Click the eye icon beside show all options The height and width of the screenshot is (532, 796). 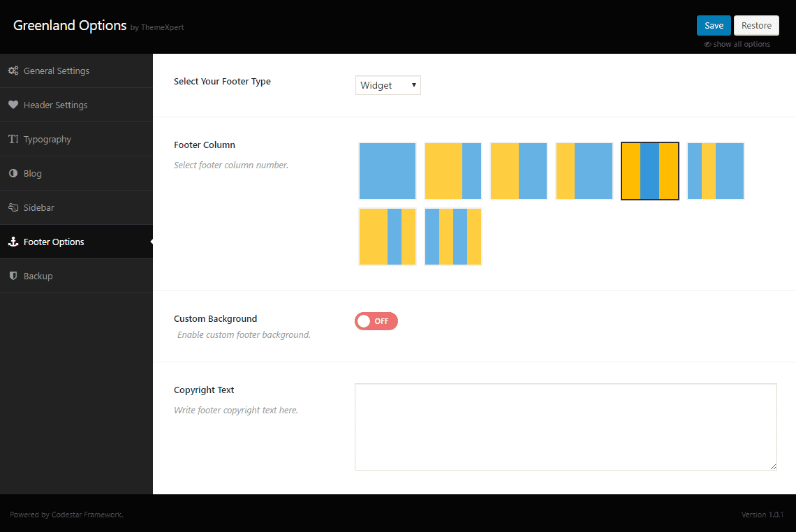tap(707, 44)
